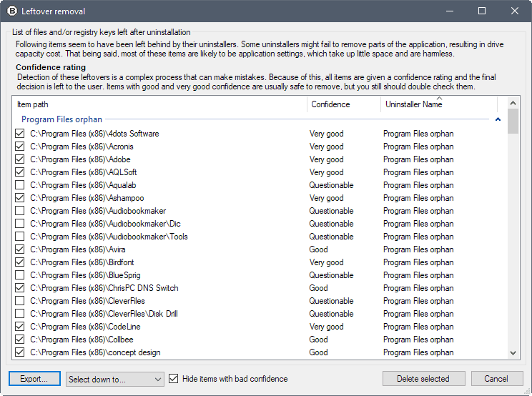The height and width of the screenshot is (396, 532).
Task: Click Uninstaller Name cell for Collbee row
Action: [418, 340]
